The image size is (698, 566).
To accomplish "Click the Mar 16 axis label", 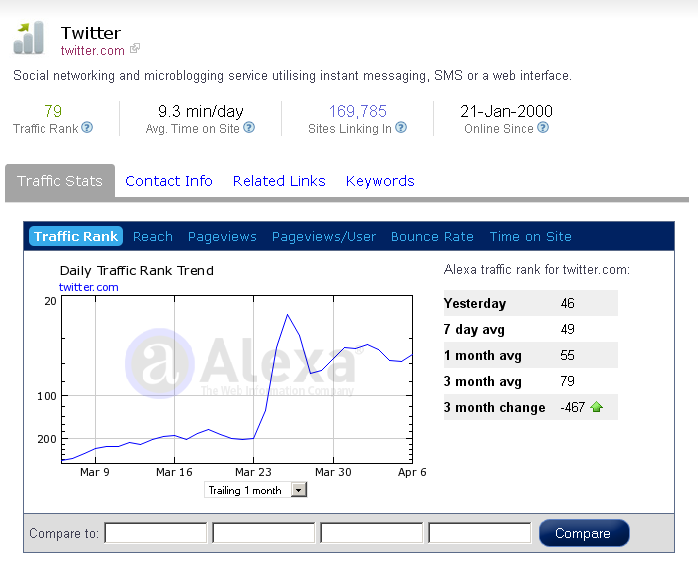I will click(x=174, y=472).
